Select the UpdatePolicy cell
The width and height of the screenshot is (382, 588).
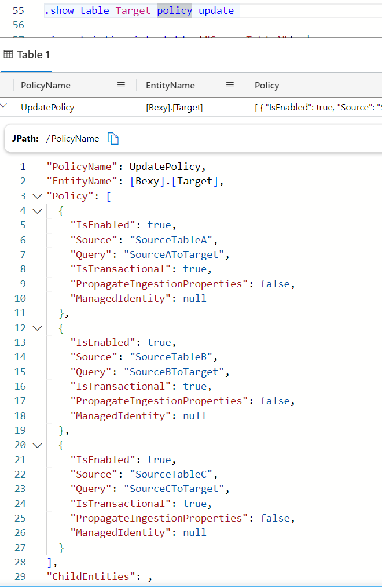point(47,107)
